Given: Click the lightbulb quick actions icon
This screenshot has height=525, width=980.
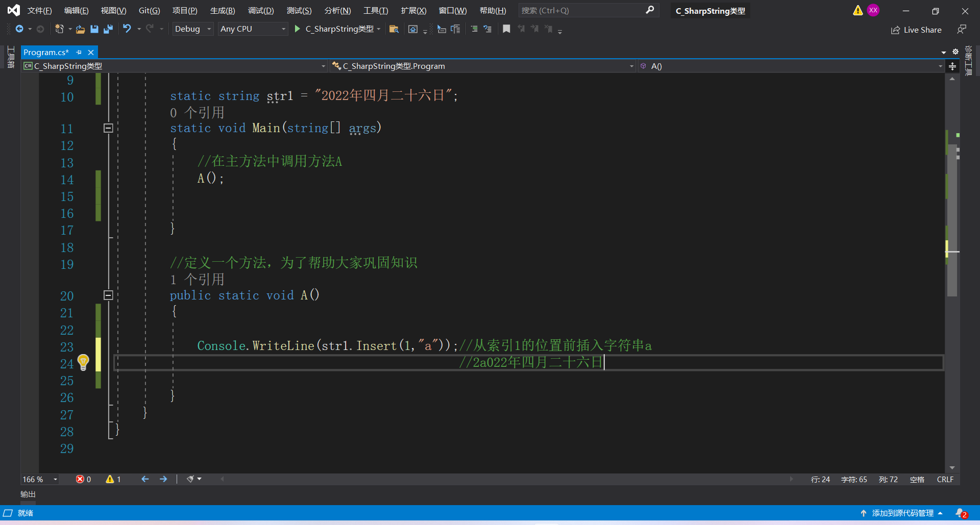Looking at the screenshot, I should coord(83,362).
